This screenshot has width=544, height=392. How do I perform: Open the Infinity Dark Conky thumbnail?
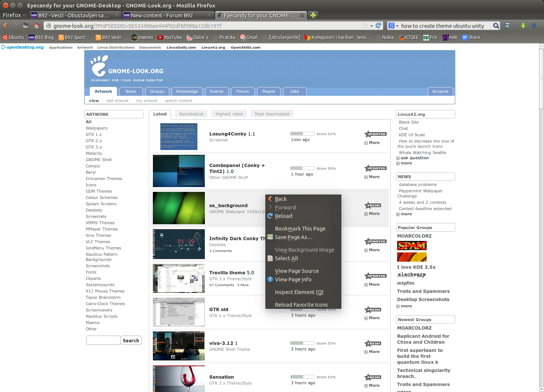click(x=179, y=244)
